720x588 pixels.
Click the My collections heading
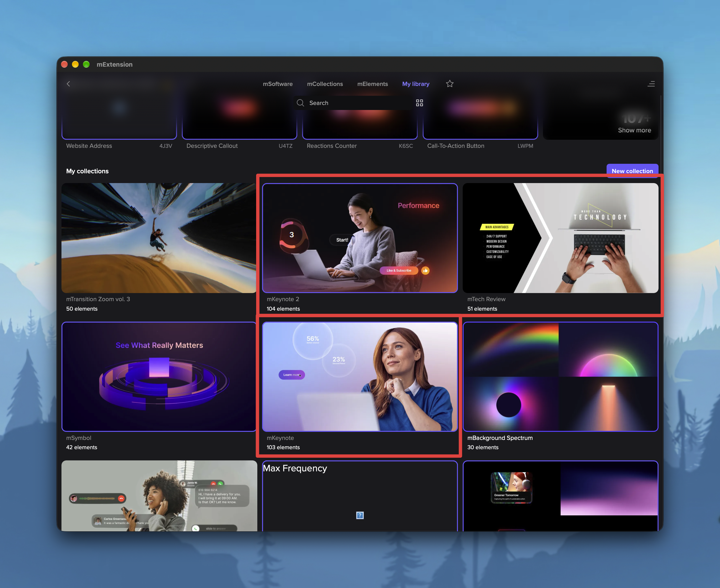[87, 171]
